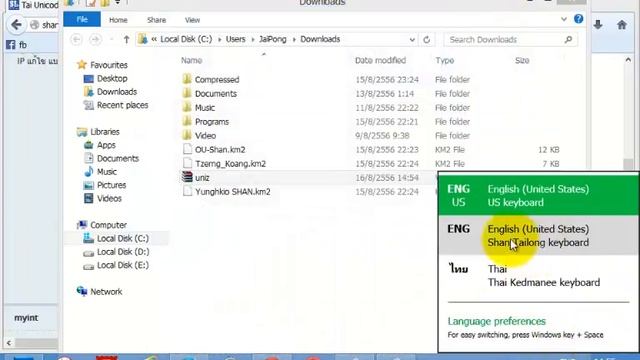640x360 pixels.
Task: Refresh the Downloads folder view
Action: click(x=427, y=40)
